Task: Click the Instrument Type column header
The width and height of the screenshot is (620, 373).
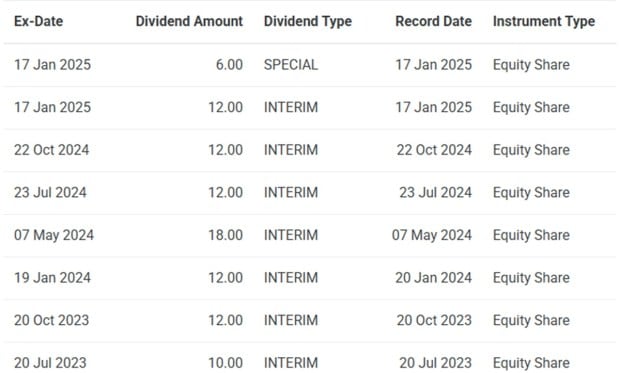Action: point(544,21)
